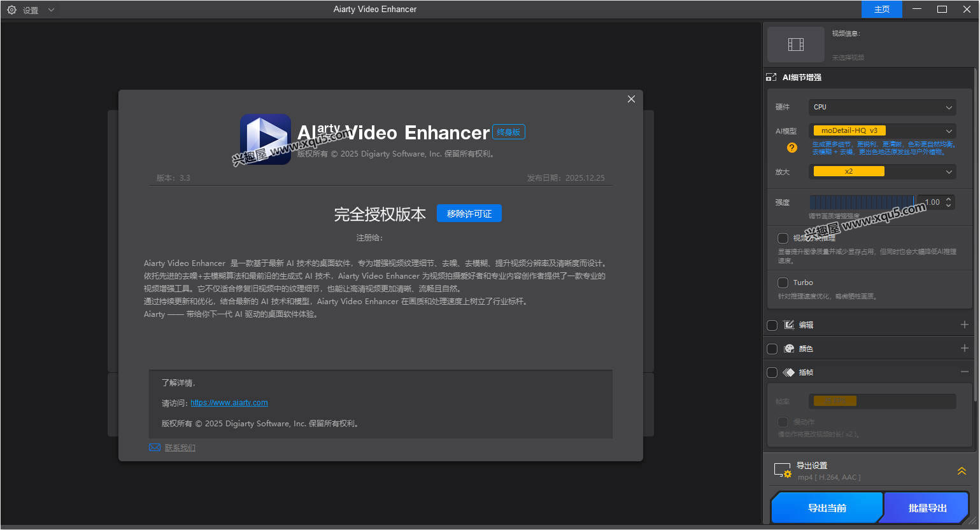Click the AI细节增强 panel resize icon
The height and width of the screenshot is (530, 980).
point(771,76)
